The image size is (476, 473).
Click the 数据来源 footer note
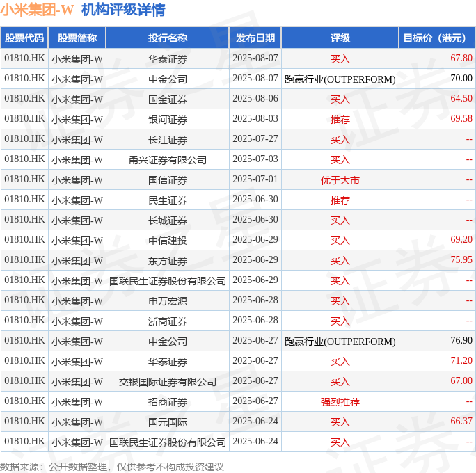point(112,466)
